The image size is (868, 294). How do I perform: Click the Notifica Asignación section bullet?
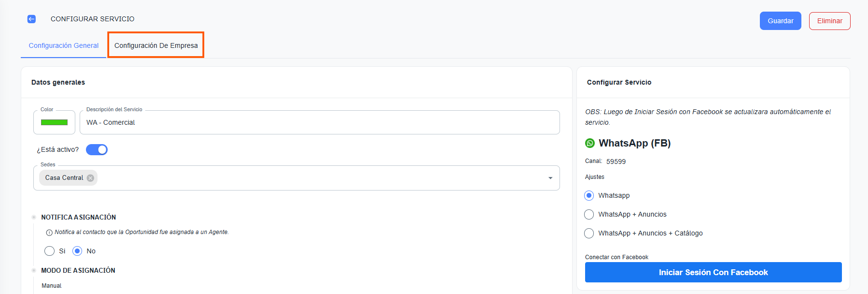(34, 217)
